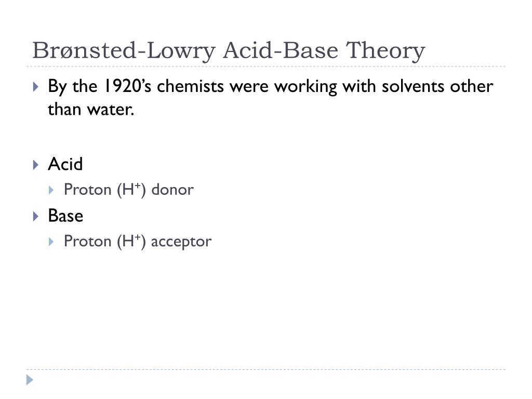The image size is (532, 399).
Task: Click the triangle bullet next to Acid
Action: pyautogui.click(x=36, y=165)
